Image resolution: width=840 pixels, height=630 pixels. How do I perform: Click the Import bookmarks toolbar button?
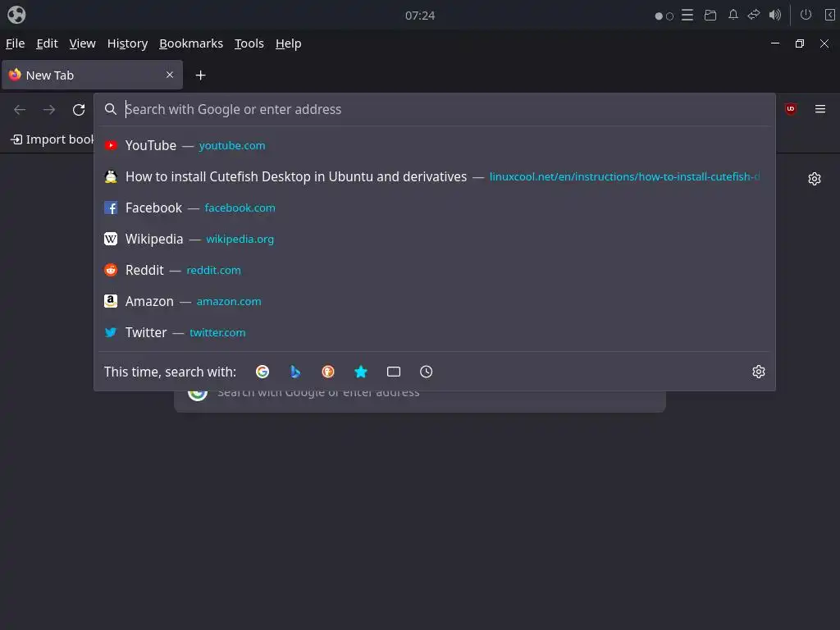(52, 139)
